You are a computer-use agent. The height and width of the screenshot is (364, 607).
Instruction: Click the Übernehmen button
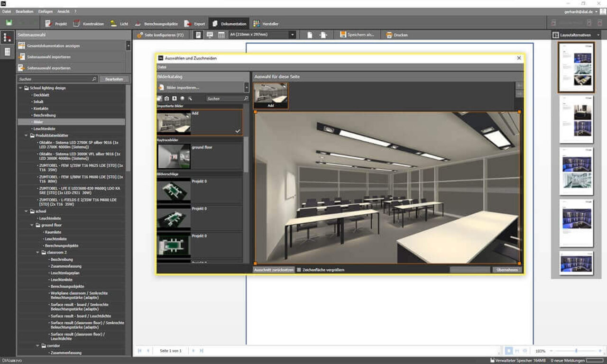507,270
